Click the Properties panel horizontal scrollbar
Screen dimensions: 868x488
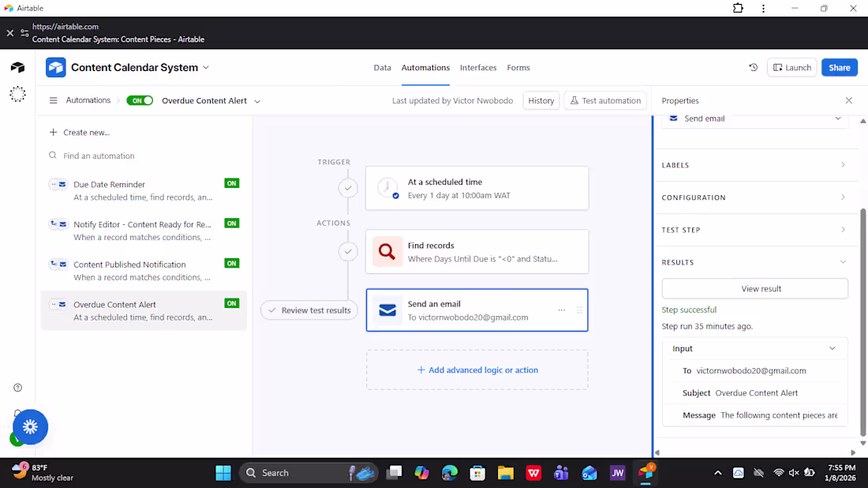(x=755, y=452)
